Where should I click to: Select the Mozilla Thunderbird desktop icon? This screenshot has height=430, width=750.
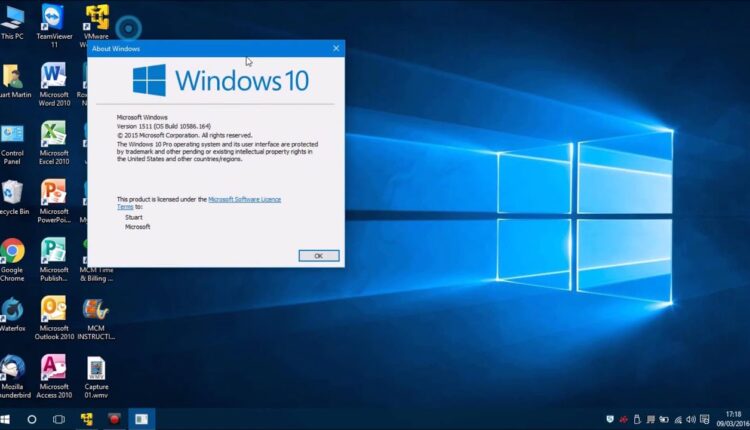pyautogui.click(x=12, y=367)
